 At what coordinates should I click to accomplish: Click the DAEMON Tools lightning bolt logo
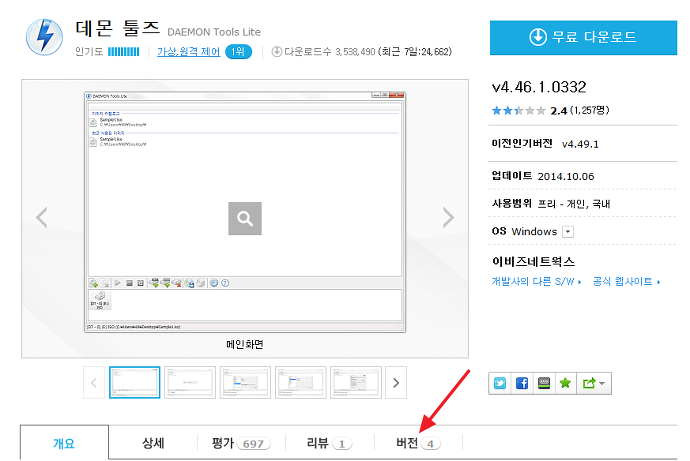[44, 37]
